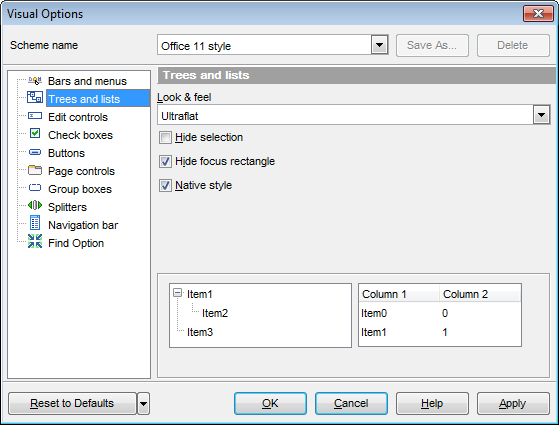
Task: Click the value 0 in Column 2
Action: point(445,313)
